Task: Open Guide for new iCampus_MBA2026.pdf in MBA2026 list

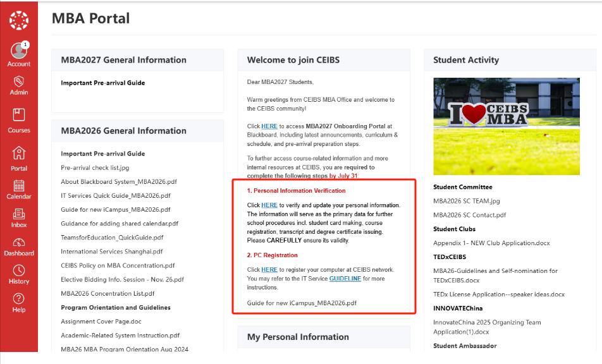Action: [x=116, y=209]
